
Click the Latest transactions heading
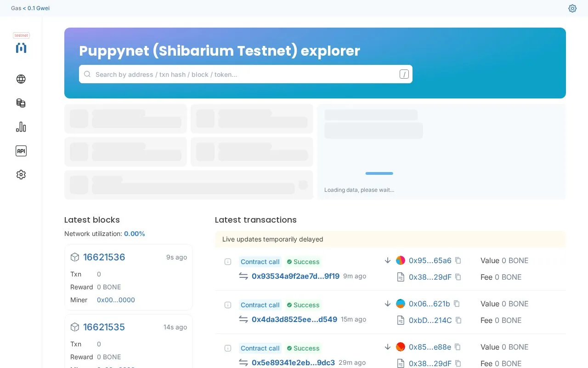tap(256, 220)
